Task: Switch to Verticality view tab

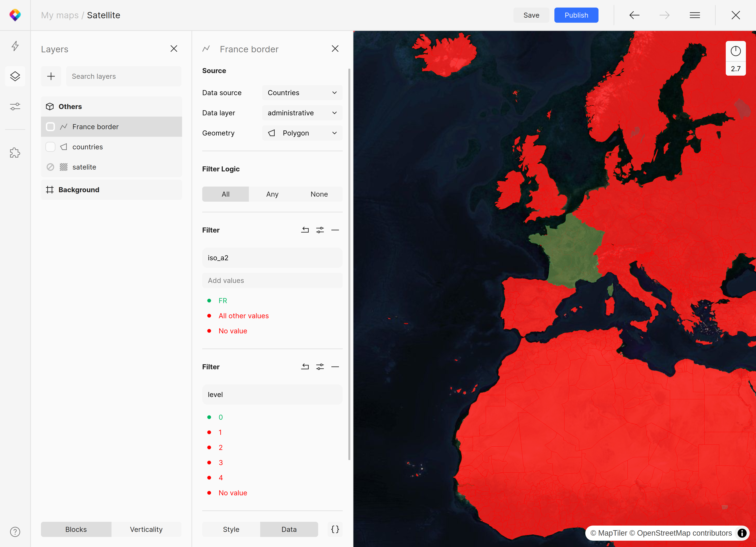Action: [x=146, y=529]
